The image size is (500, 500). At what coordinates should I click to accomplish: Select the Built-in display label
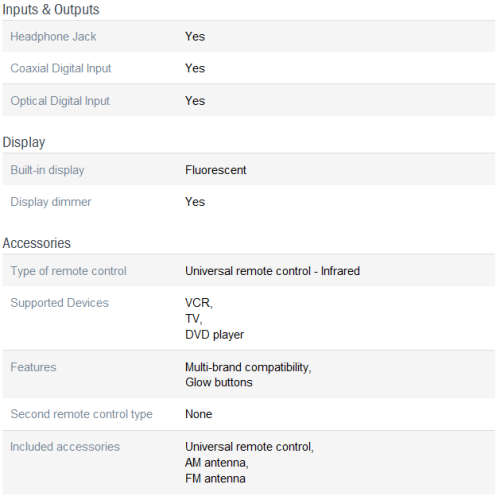click(47, 170)
